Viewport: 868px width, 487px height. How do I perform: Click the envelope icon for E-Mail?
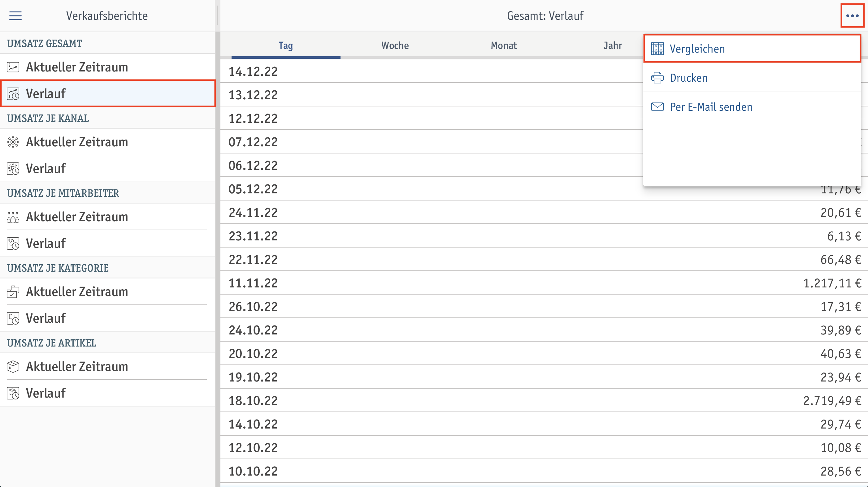(x=658, y=107)
